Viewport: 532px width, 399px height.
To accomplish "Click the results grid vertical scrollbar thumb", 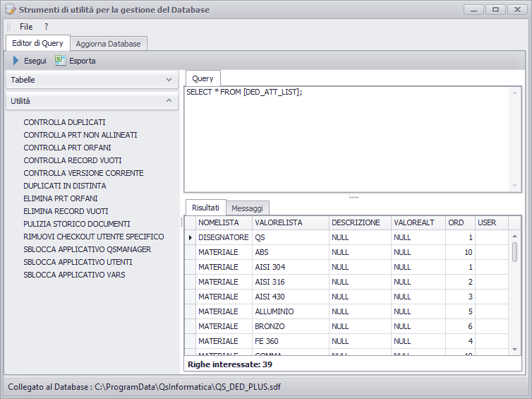I will click(x=514, y=252).
